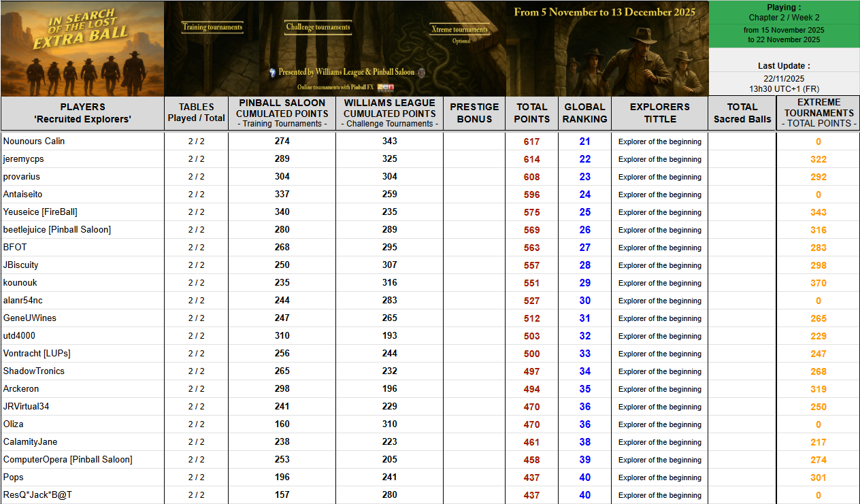Click the GLOBAL RANKING column header
Screen dimensions: 860x504
(x=584, y=113)
